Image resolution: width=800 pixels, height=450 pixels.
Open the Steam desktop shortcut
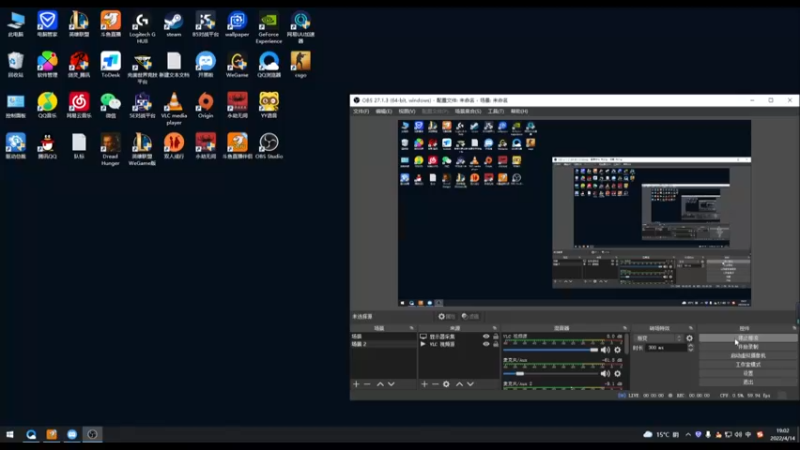click(x=173, y=24)
